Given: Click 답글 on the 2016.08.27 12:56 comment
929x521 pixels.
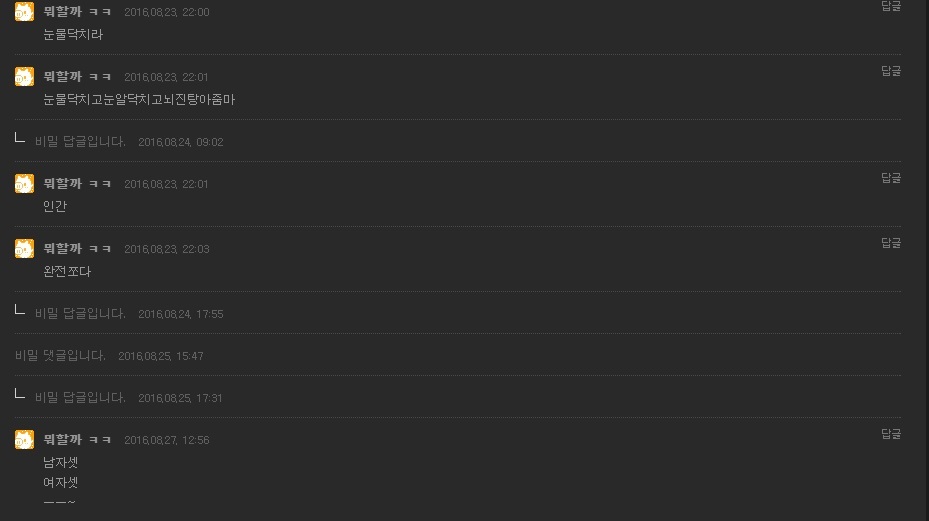Looking at the screenshot, I should 890,434.
